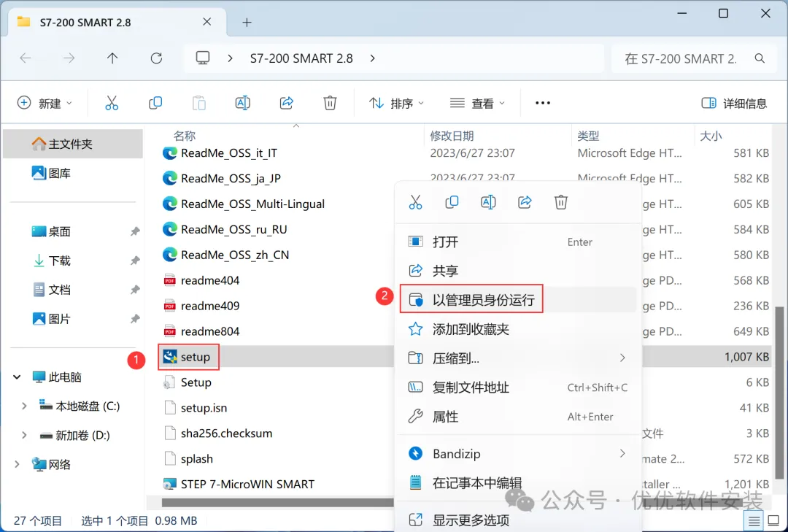The height and width of the screenshot is (532, 788).
Task: Go forward with the forward arrow
Action: pos(69,58)
